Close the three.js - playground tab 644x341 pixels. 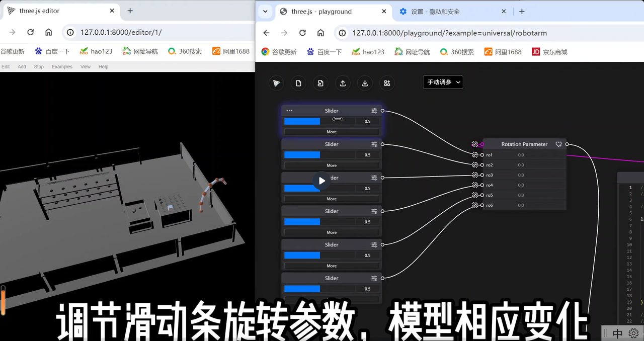click(x=384, y=11)
